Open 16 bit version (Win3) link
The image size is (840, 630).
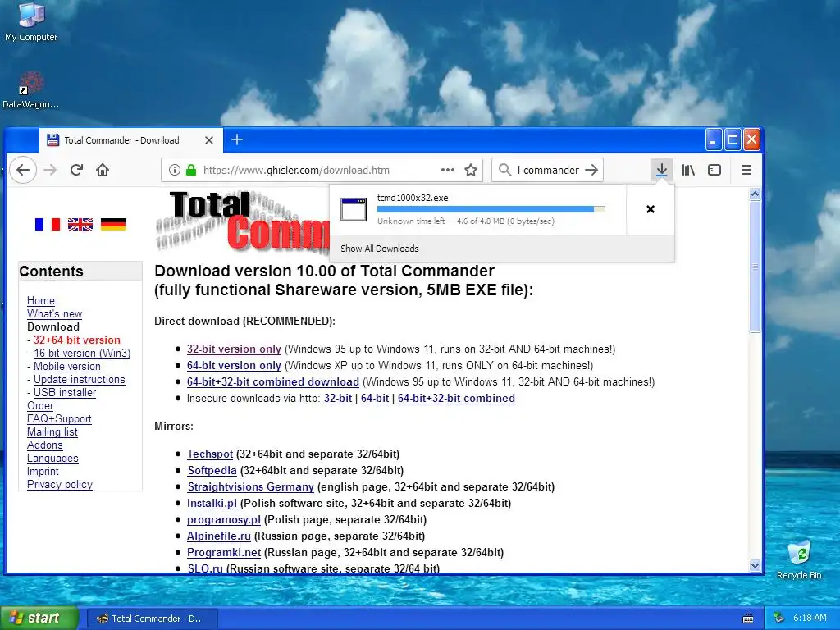[x=82, y=353]
